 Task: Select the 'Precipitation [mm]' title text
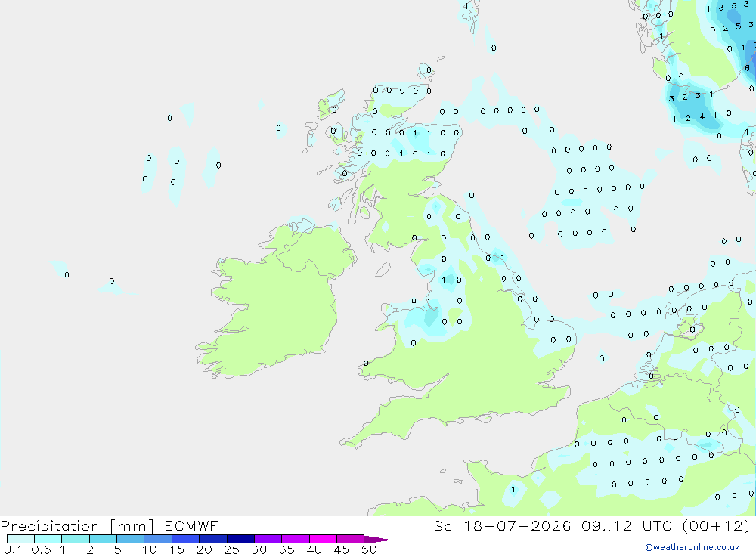coord(77,526)
